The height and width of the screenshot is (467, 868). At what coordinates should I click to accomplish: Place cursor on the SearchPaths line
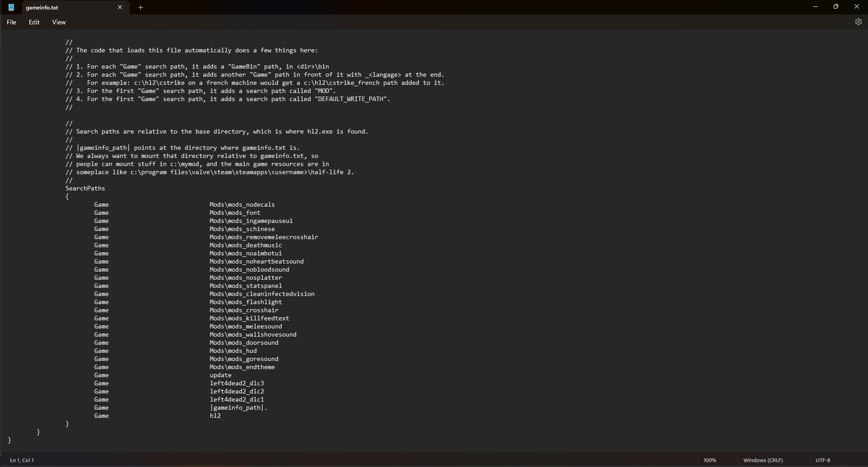(x=85, y=189)
